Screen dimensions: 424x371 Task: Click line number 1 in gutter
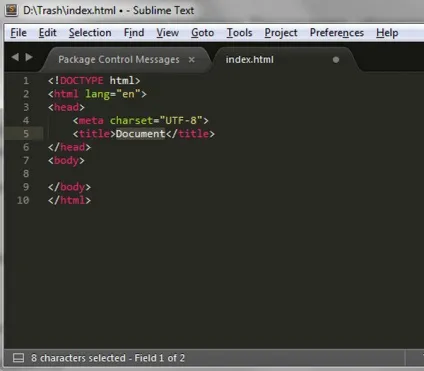coord(26,81)
